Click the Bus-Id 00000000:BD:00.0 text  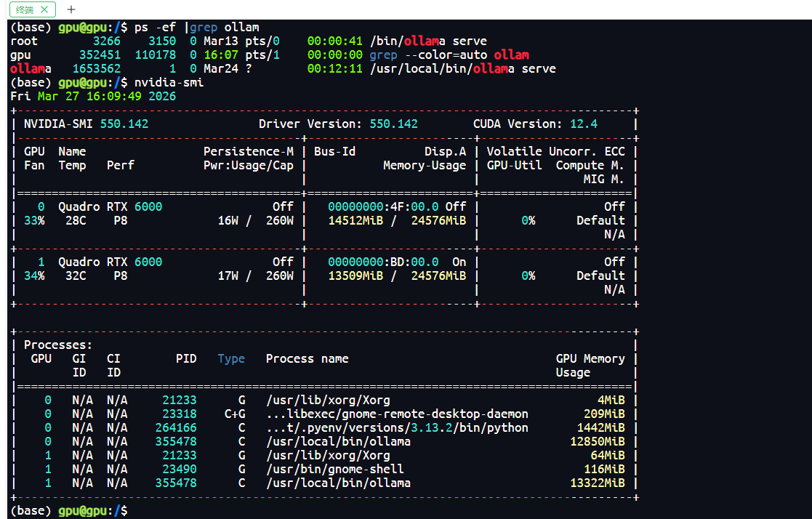383,262
